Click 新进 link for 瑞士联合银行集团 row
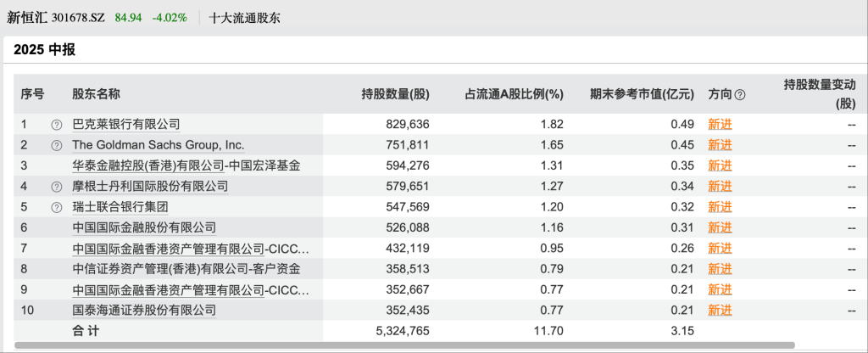The image size is (868, 353). pyautogui.click(x=720, y=207)
